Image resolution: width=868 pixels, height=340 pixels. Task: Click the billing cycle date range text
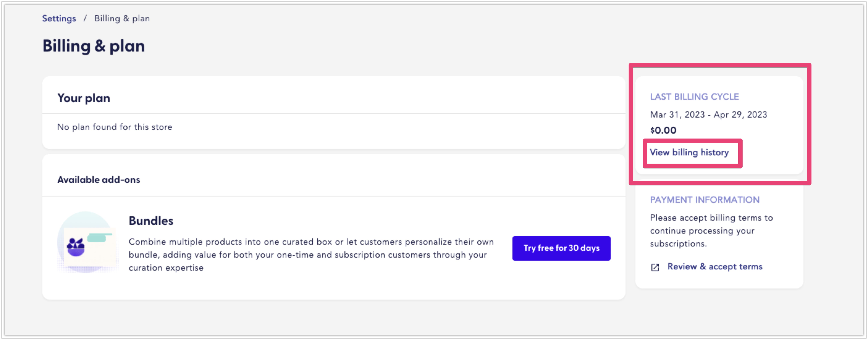(x=709, y=115)
